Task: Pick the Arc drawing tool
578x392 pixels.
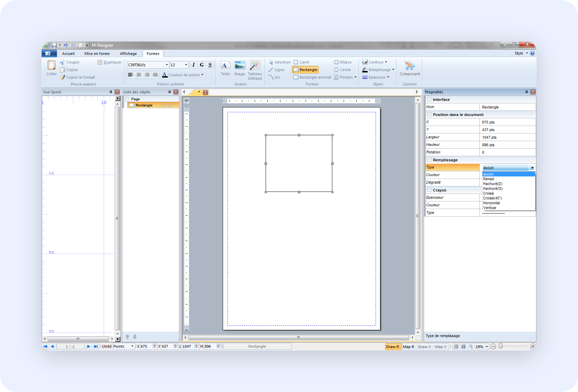Action: click(x=275, y=77)
